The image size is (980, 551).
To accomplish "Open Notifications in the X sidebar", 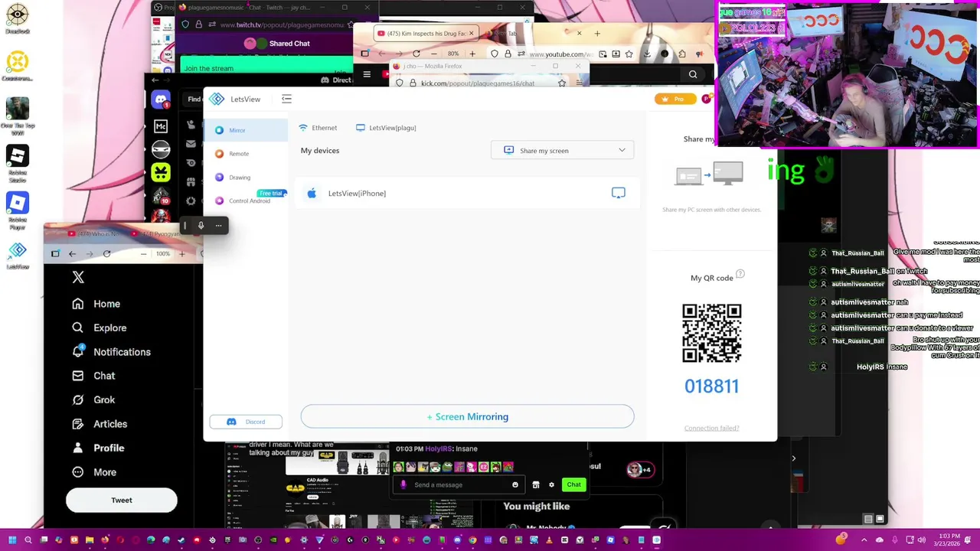I will tap(111, 352).
